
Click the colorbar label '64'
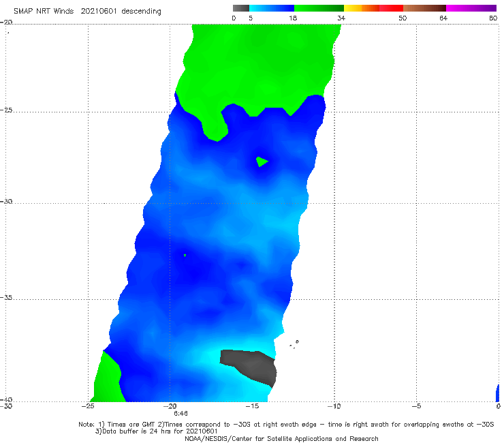coord(443,18)
